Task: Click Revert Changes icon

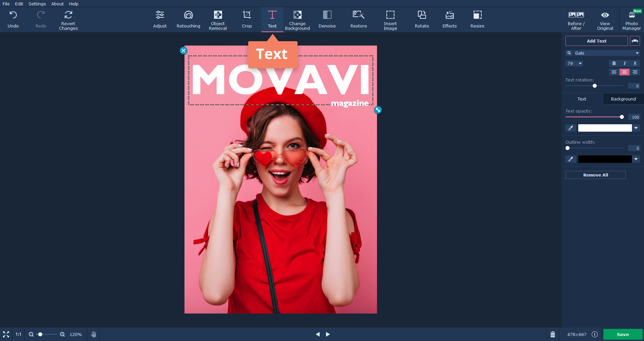Action: point(68,15)
